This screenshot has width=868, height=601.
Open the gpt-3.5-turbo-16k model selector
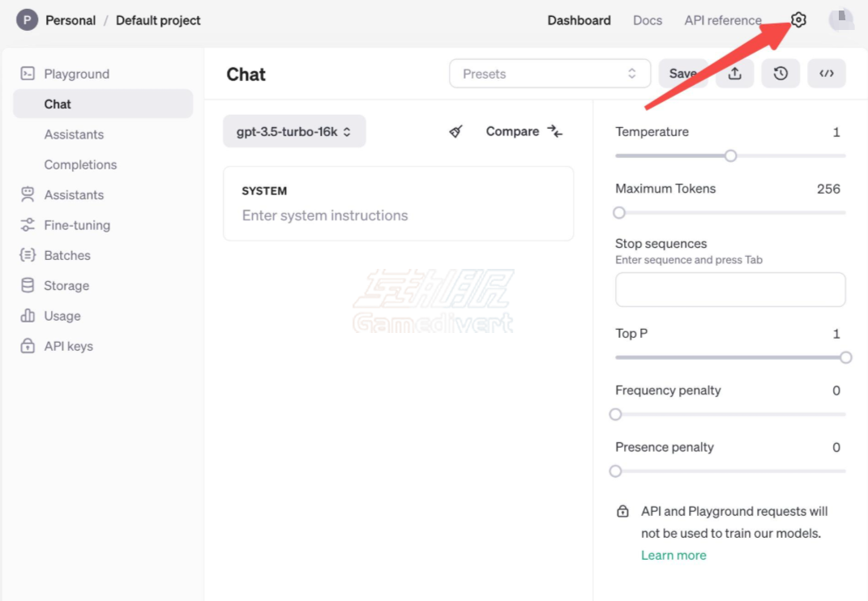point(293,130)
